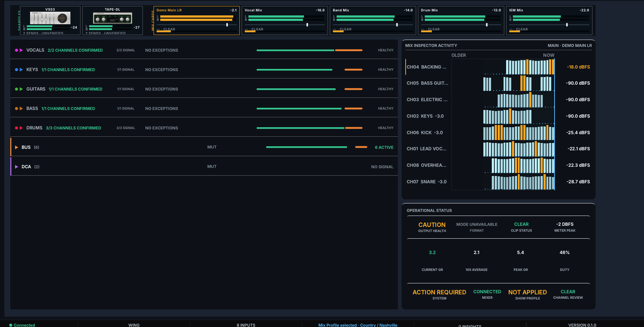
Task: Click CLEAR on the IEM Mix card
Action: tap(522, 29)
